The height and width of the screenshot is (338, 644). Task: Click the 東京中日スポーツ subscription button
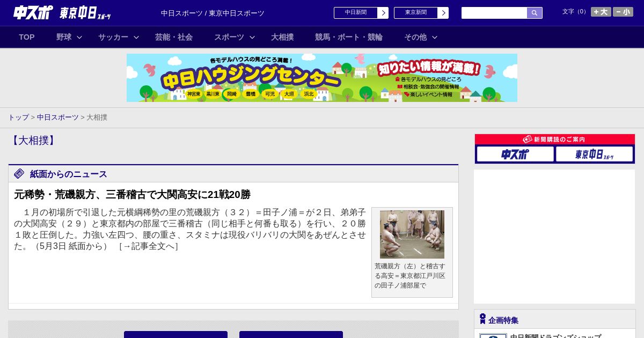click(594, 155)
